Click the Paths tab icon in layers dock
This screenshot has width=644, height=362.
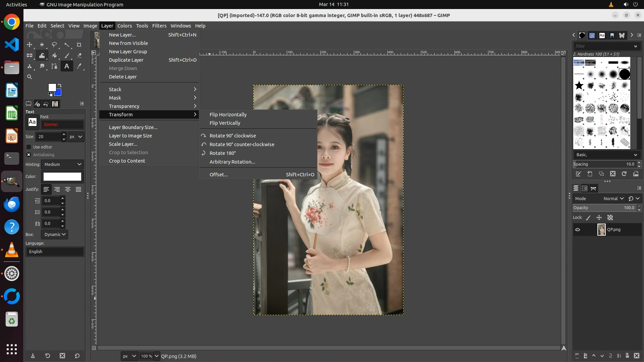(x=593, y=188)
